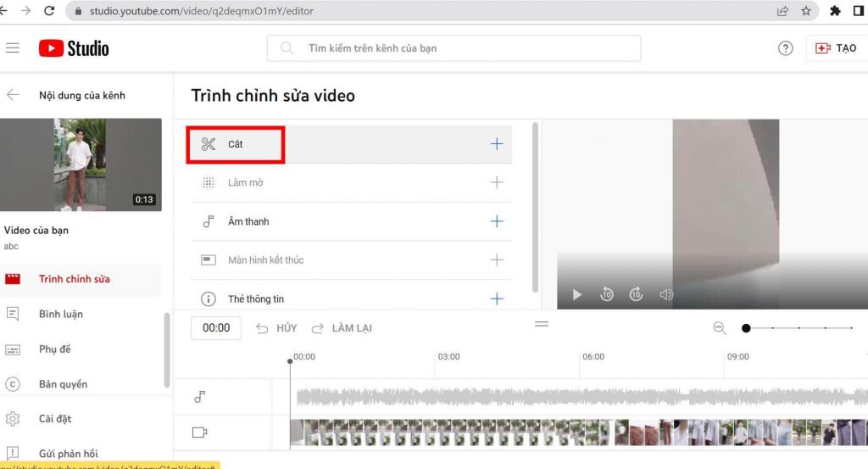The image size is (868, 469).
Task: Click LÀM LẠI to redo
Action: [342, 328]
